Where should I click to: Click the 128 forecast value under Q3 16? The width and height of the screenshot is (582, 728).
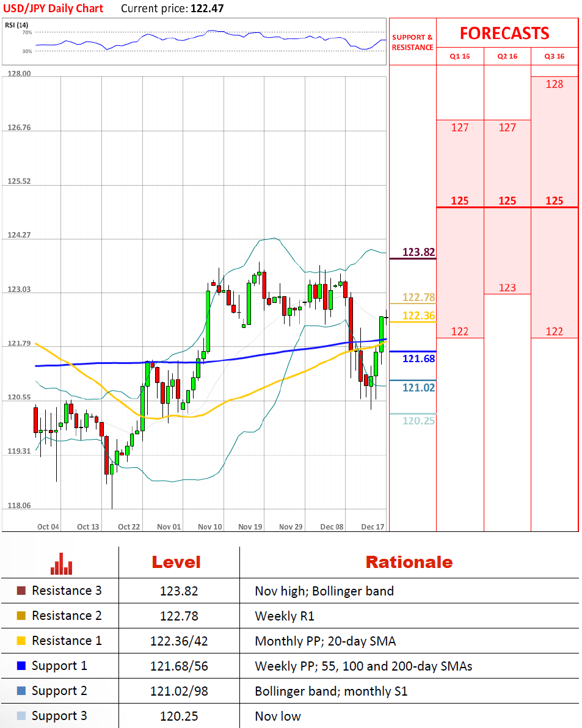[555, 84]
